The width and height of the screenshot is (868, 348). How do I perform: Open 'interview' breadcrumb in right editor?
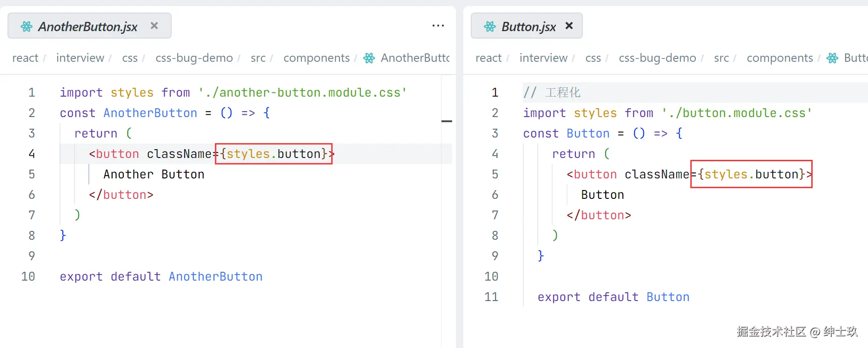click(543, 58)
